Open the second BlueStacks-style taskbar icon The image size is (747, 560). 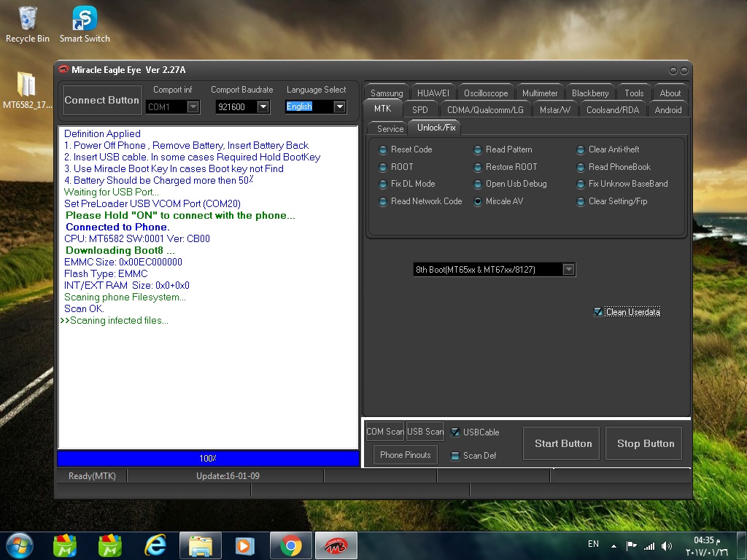(110, 545)
